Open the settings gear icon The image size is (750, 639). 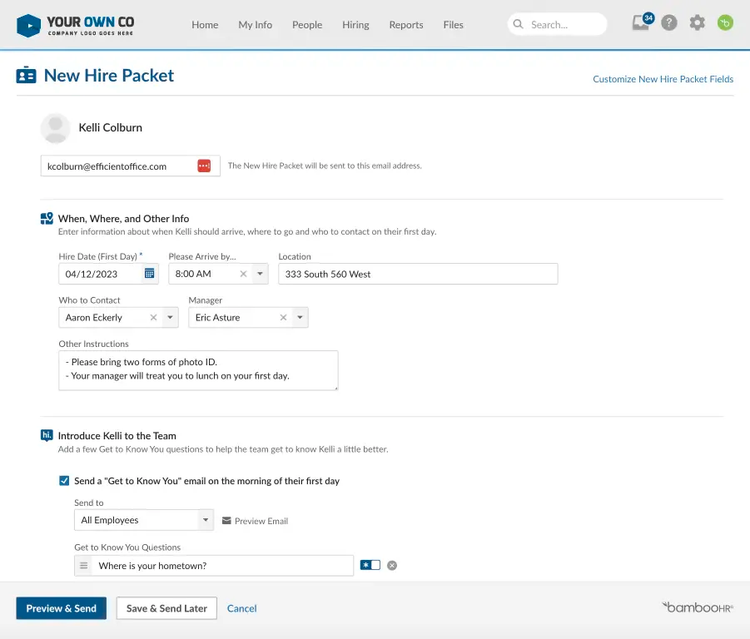click(697, 22)
